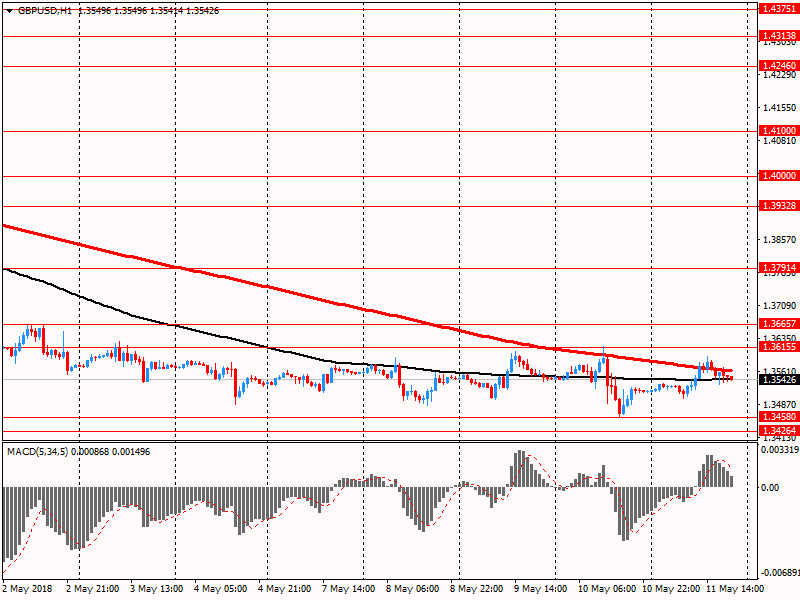Click the -0.006891 MACD scale value
800x600 pixels.
[779, 573]
